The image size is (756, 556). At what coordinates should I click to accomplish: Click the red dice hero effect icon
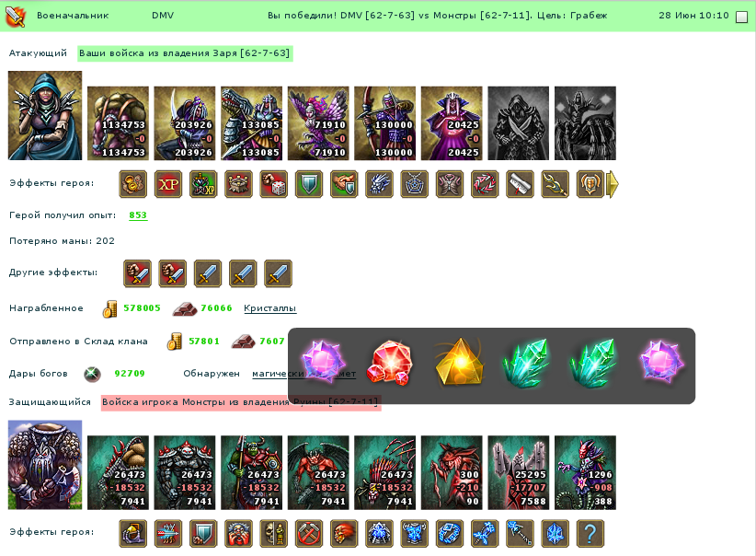click(274, 184)
